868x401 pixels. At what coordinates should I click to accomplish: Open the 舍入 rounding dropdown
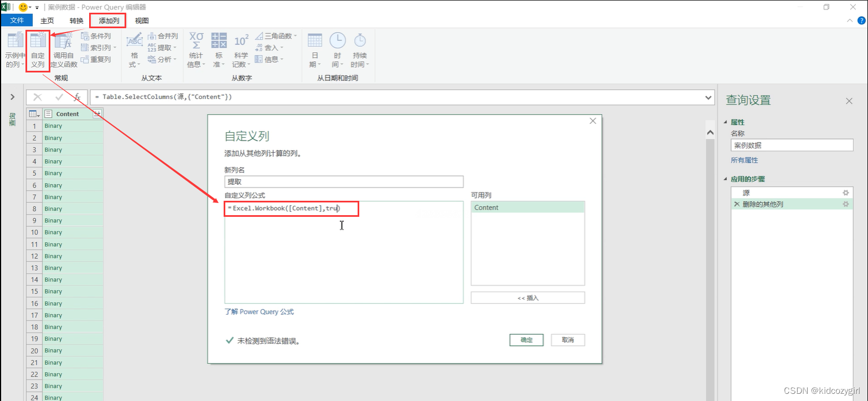point(269,48)
